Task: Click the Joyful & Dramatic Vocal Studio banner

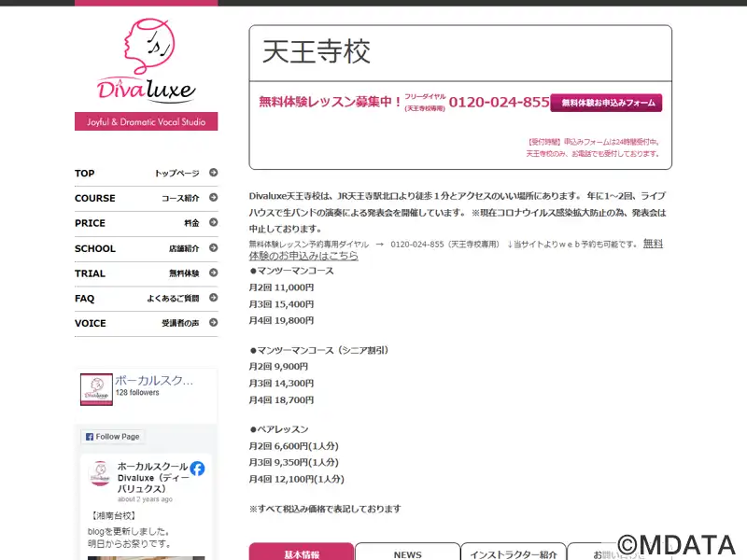Action: click(x=147, y=121)
